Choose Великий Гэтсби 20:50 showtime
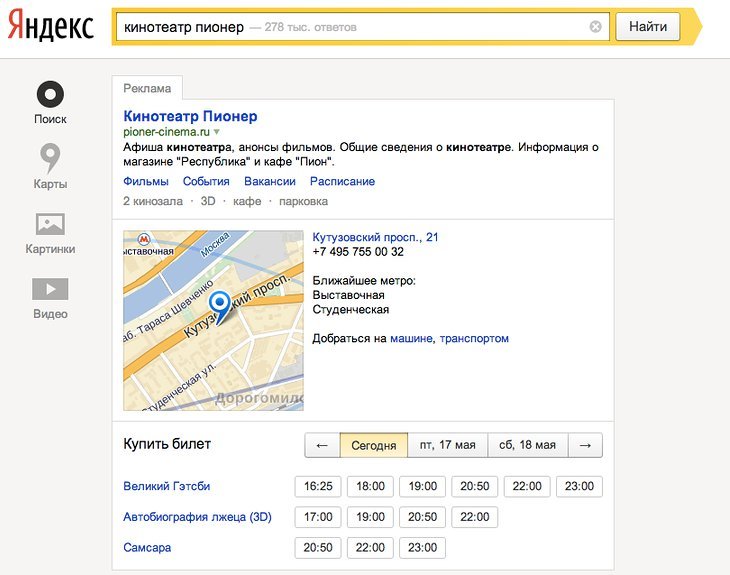Image resolution: width=730 pixels, height=575 pixels. point(474,487)
